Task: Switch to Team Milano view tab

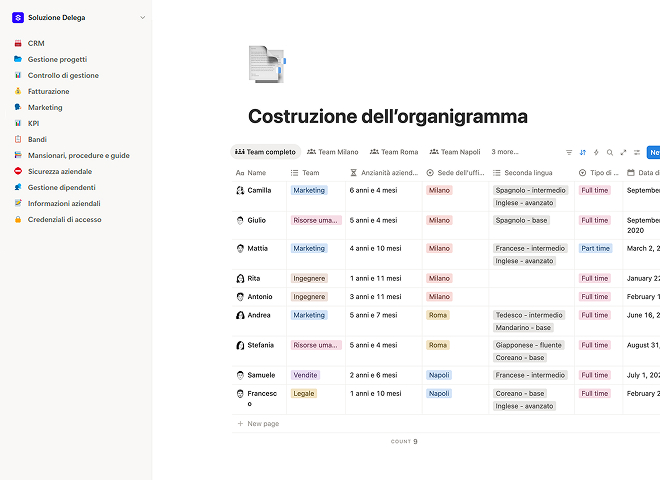Action: pos(333,152)
